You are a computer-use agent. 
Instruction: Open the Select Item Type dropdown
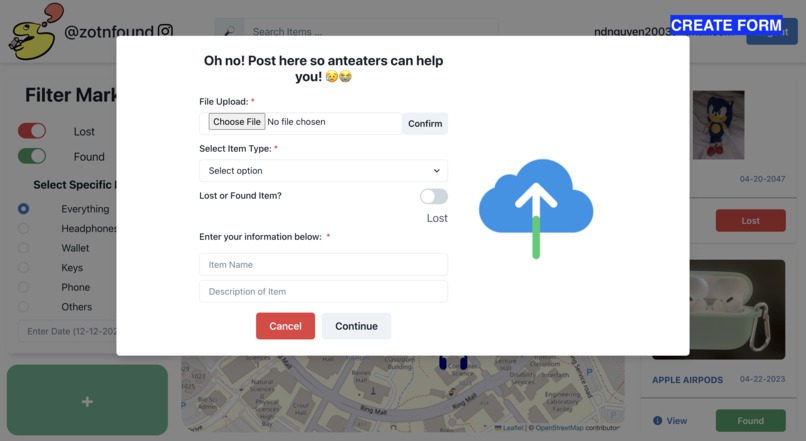pos(323,171)
